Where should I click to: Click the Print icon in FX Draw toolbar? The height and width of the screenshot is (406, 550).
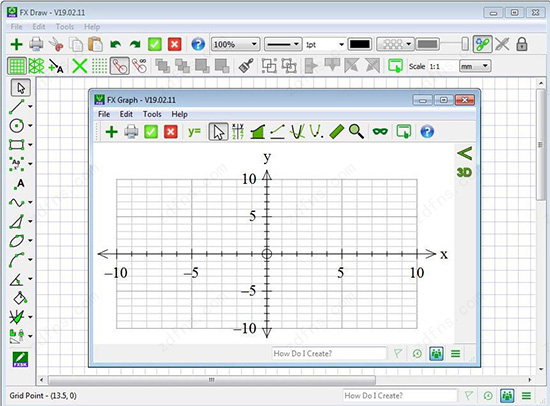click(36, 44)
